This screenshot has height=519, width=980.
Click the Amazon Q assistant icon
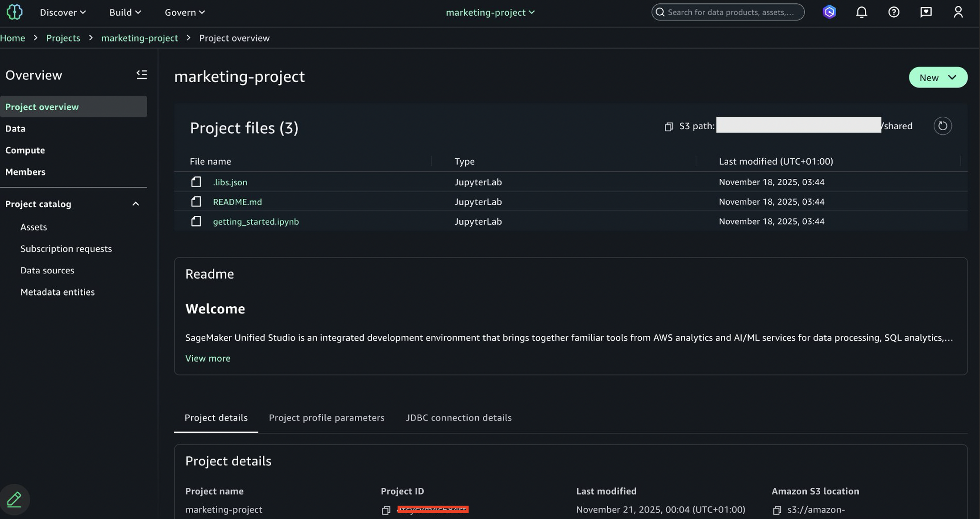pos(829,12)
